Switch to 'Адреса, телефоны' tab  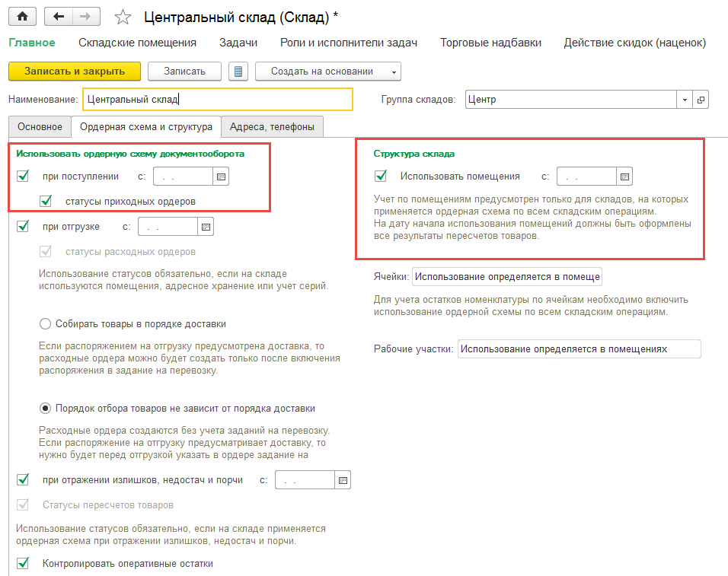pyautogui.click(x=273, y=126)
